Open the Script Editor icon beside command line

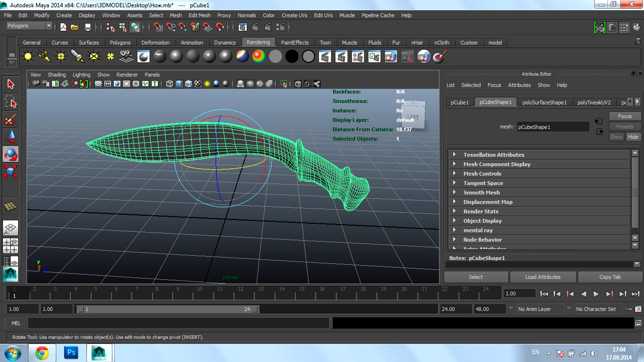pyautogui.click(x=638, y=323)
